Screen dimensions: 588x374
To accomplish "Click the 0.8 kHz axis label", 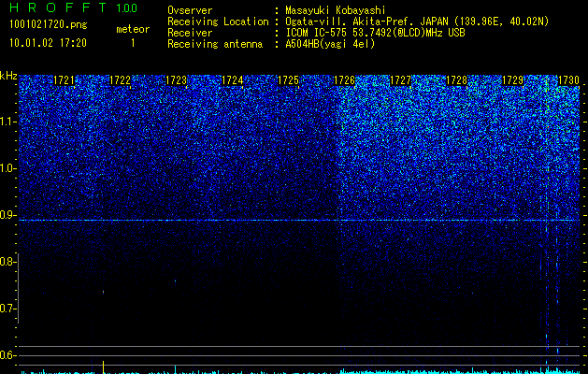I will (x=7, y=262).
